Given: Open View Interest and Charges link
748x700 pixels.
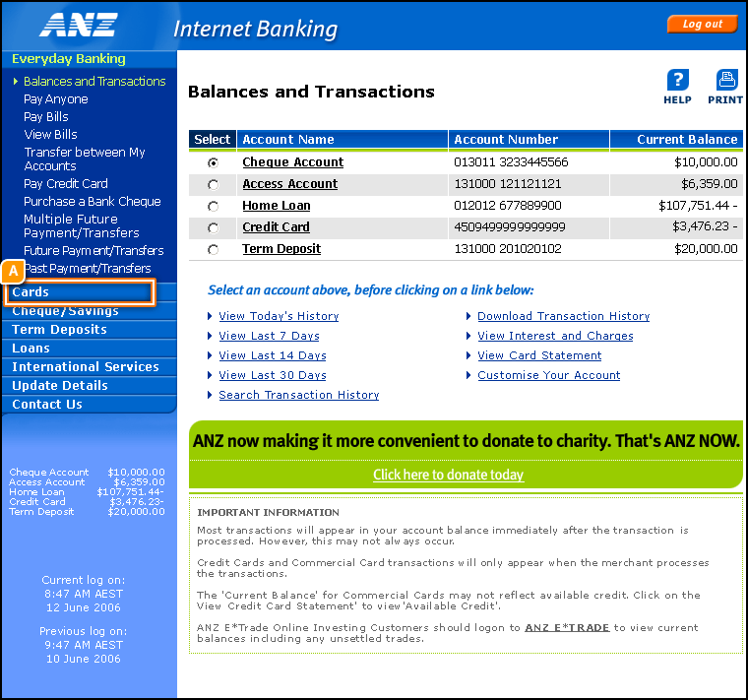Looking at the screenshot, I should click(x=555, y=336).
